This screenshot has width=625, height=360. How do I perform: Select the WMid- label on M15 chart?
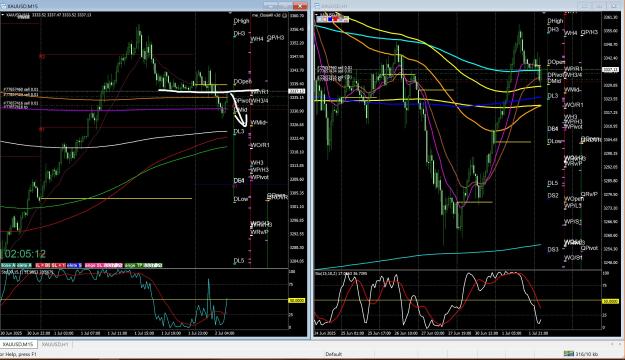coord(259,123)
